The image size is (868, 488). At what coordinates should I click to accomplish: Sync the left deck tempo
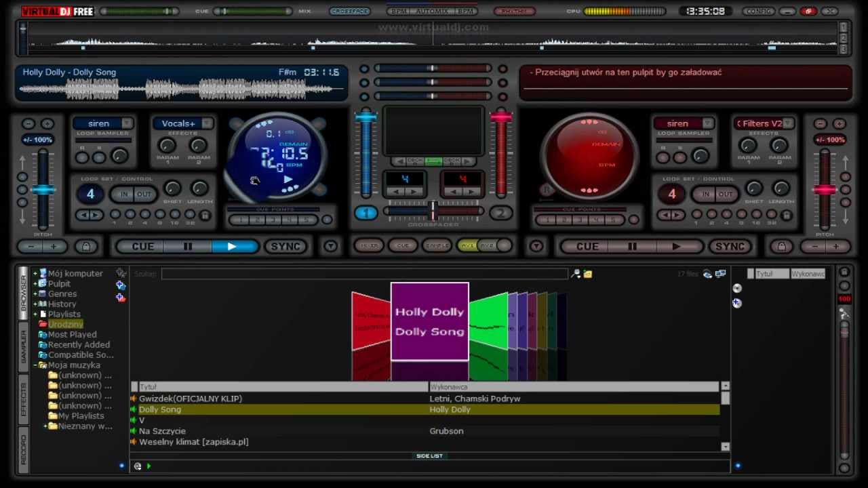(x=285, y=247)
